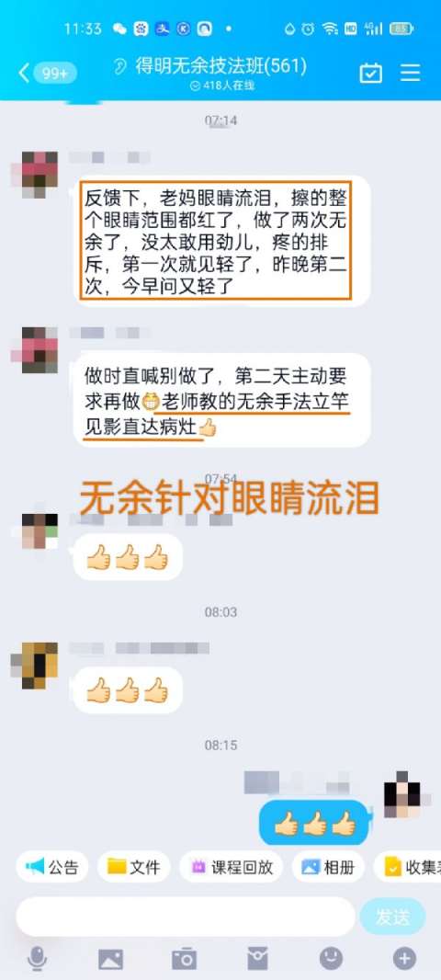Screen dimensions: 441x980
Task: Tap the back arrow with 99+ badge
Action: pos(47,74)
